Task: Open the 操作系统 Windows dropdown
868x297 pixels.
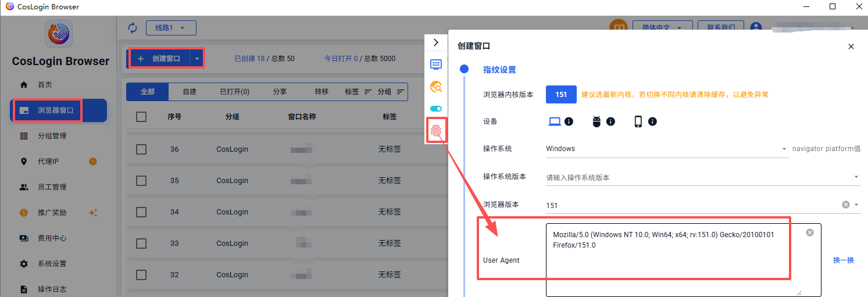Action: [667, 149]
